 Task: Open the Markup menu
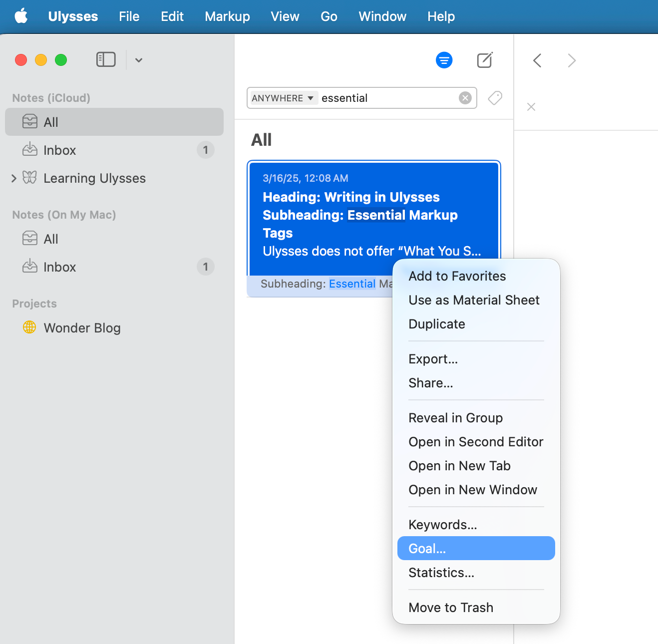point(227,16)
